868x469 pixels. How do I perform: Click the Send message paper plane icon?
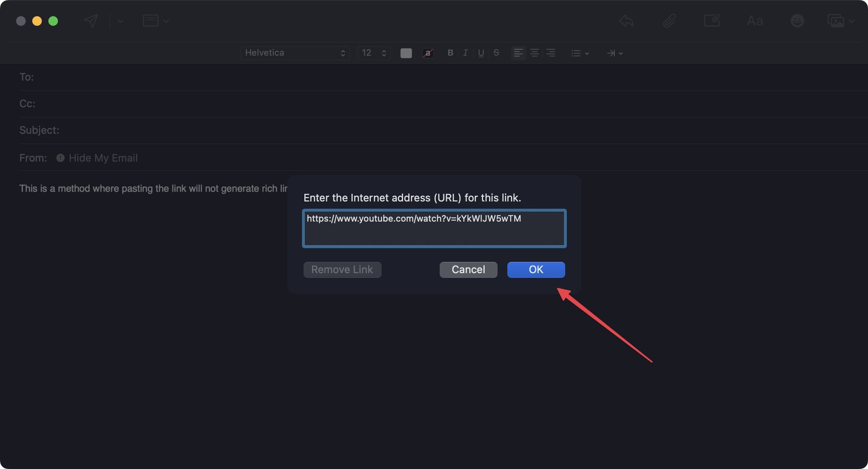coord(91,20)
